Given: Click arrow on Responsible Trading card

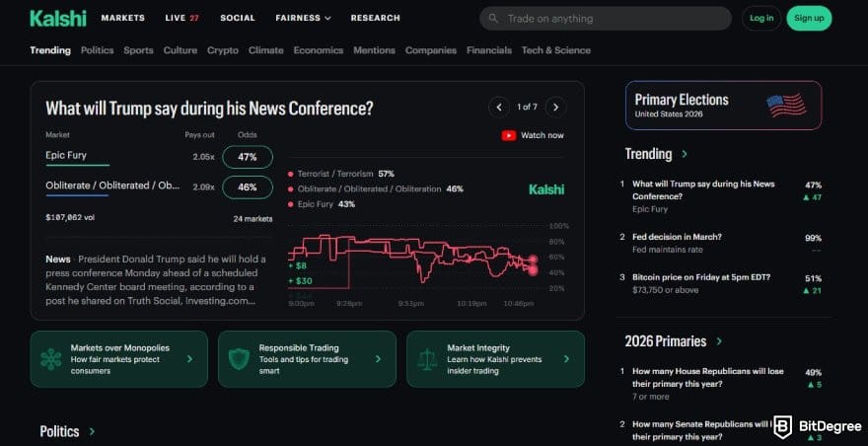Looking at the screenshot, I should [x=378, y=359].
